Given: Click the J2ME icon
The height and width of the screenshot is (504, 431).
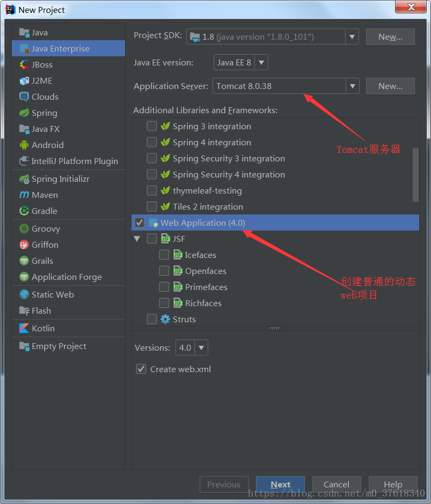Looking at the screenshot, I should coord(24,80).
